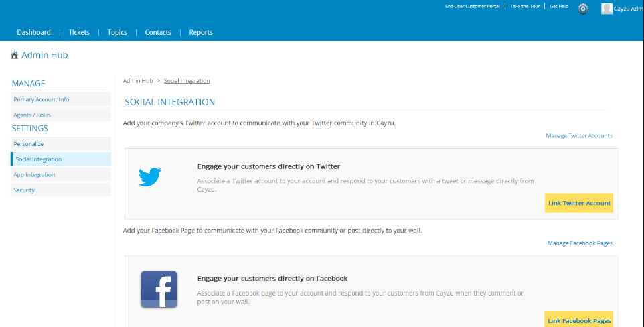Open Manage Twitter Accounts link

point(578,136)
